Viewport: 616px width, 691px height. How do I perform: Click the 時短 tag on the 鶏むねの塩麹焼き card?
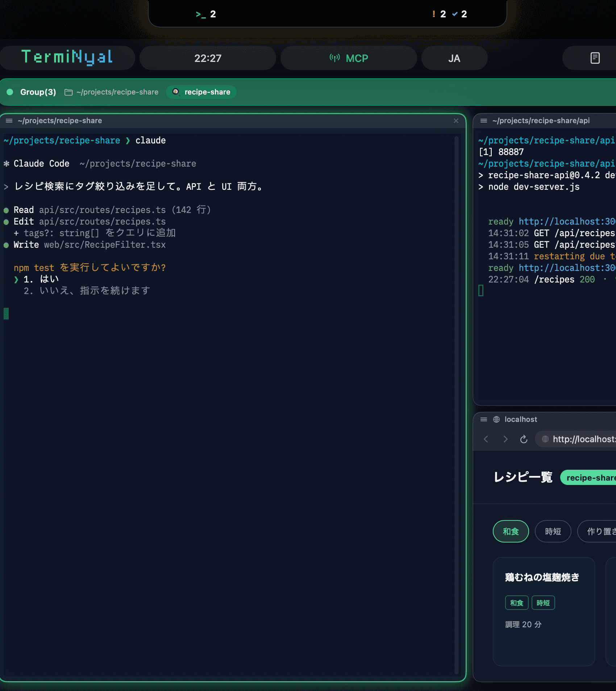tap(543, 603)
